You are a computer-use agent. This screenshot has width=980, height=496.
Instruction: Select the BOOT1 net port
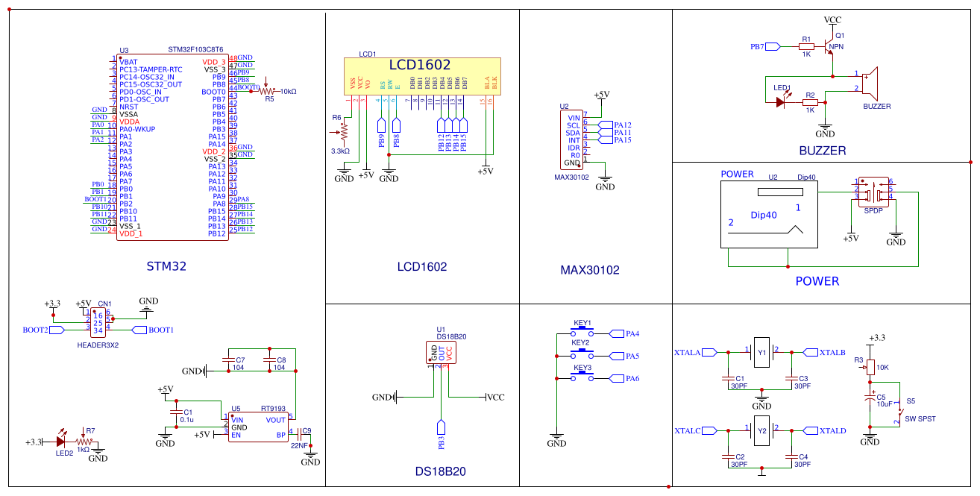pos(139,329)
